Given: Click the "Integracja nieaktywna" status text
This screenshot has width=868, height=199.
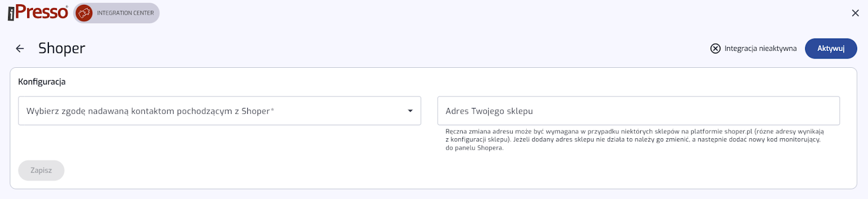Looking at the screenshot, I should pos(761,48).
